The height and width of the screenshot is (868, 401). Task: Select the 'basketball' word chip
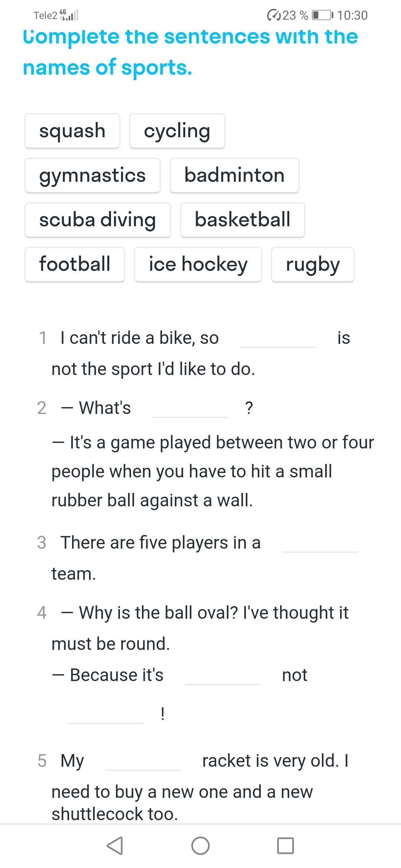(x=242, y=220)
